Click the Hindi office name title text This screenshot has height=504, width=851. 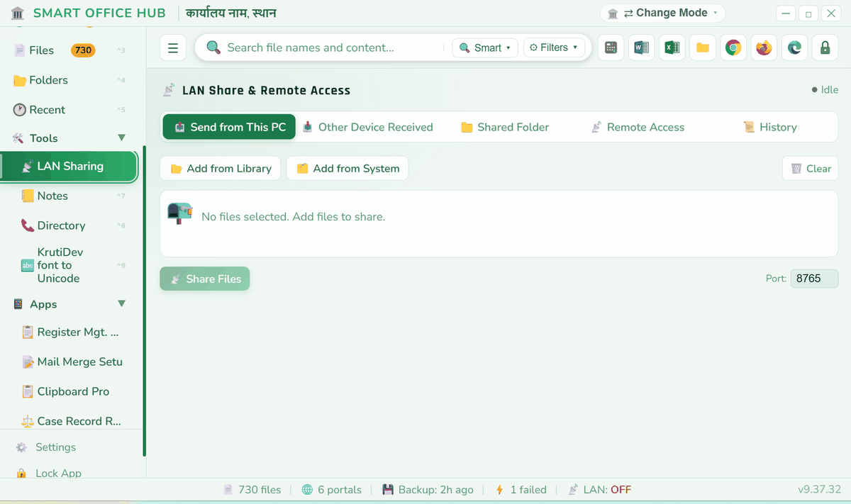pyautogui.click(x=231, y=13)
